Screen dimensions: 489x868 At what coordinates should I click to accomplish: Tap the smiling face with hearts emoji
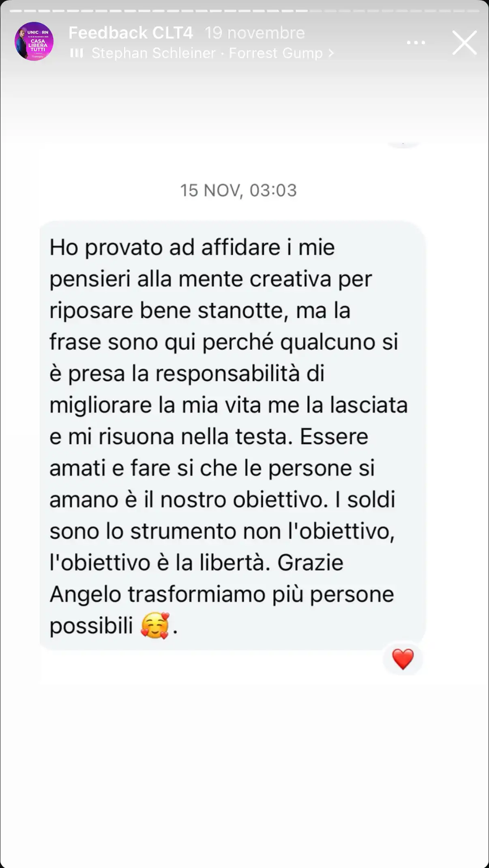155,626
